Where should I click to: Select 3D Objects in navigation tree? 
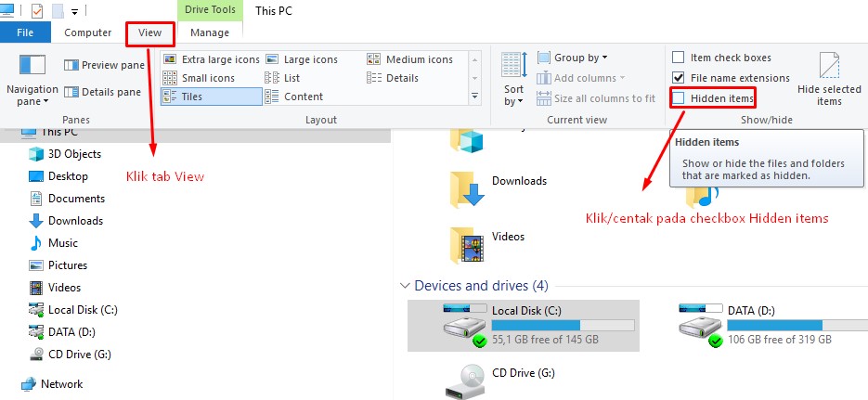point(65,154)
